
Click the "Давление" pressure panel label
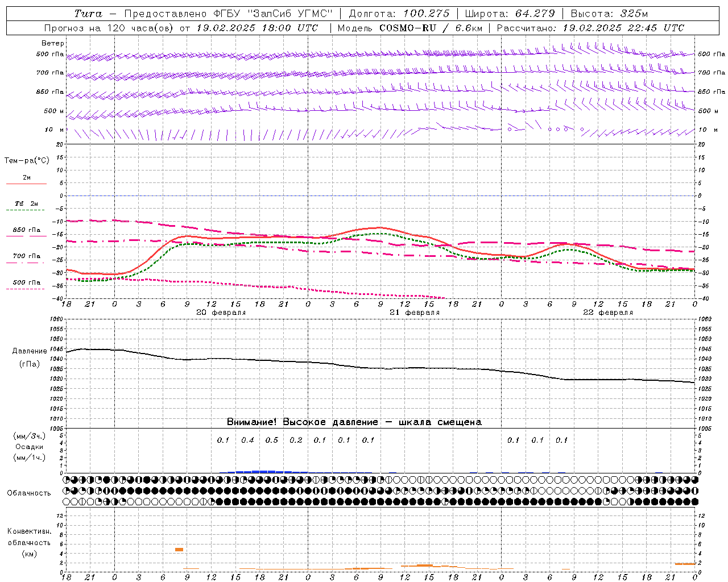point(30,351)
